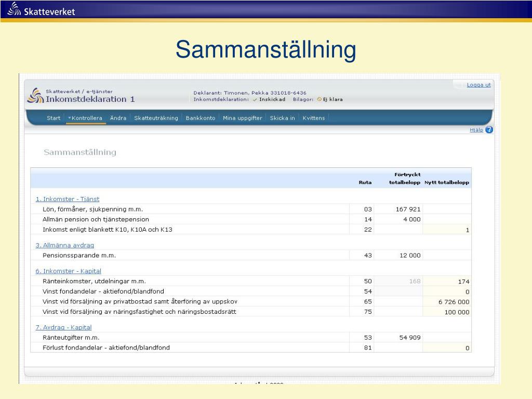This screenshot has height=399, width=532.
Task: Click the Förtryckt totalbelopp column header
Action: [405, 179]
